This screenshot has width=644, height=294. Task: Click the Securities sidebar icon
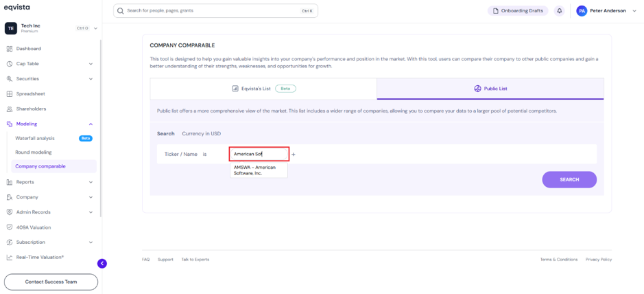coord(10,78)
